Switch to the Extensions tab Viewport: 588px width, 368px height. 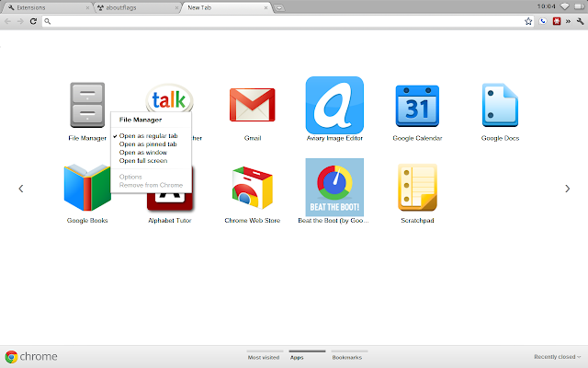click(x=47, y=7)
